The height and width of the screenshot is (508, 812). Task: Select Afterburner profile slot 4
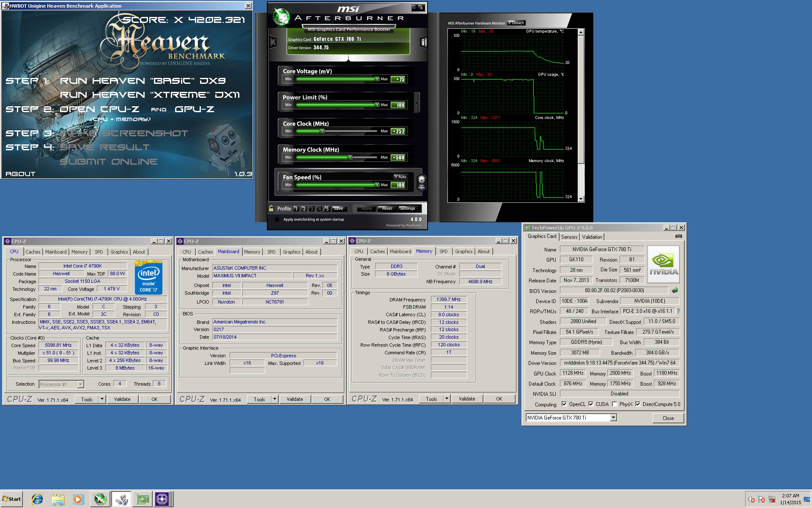319,209
